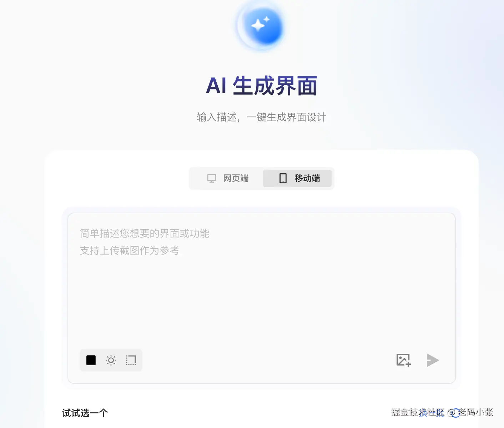Screen dimensions: 504x428
Task: Click the gray send arrow icon
Action: coord(432,360)
